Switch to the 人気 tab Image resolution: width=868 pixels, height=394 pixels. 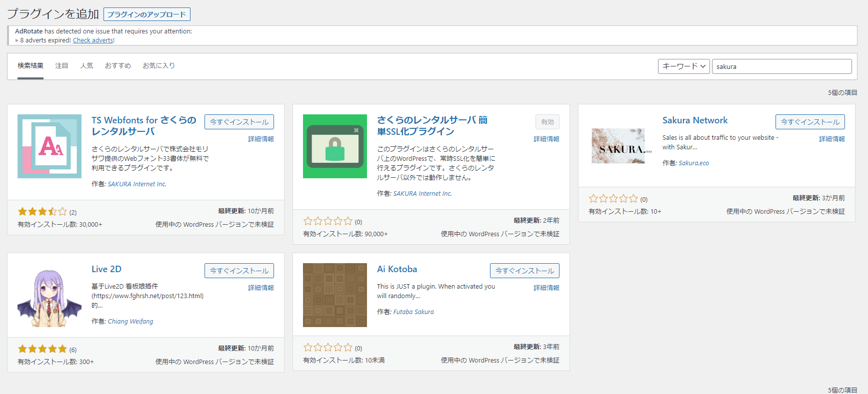coord(86,65)
